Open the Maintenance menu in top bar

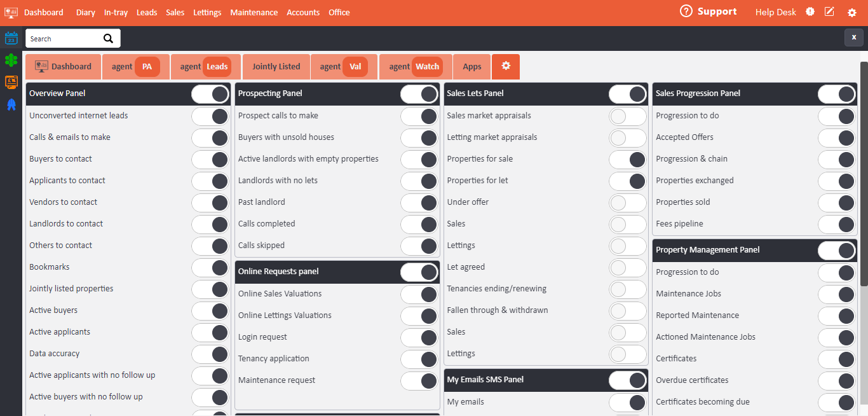point(254,12)
